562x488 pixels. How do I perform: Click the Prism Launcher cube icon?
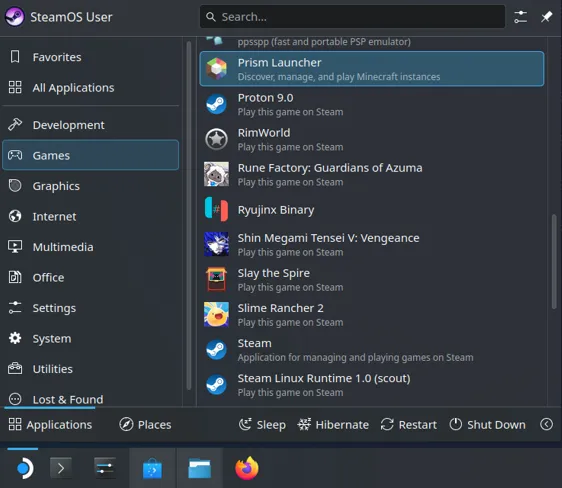(216, 68)
